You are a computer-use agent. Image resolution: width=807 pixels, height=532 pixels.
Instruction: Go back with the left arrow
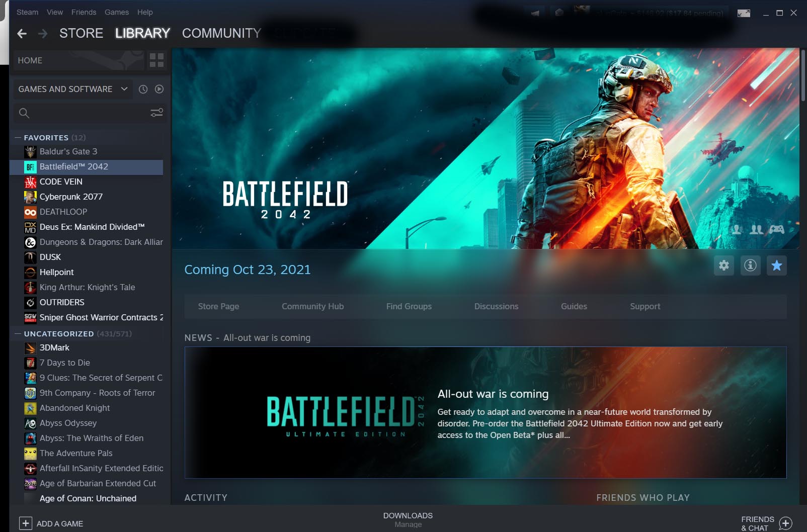pos(22,34)
